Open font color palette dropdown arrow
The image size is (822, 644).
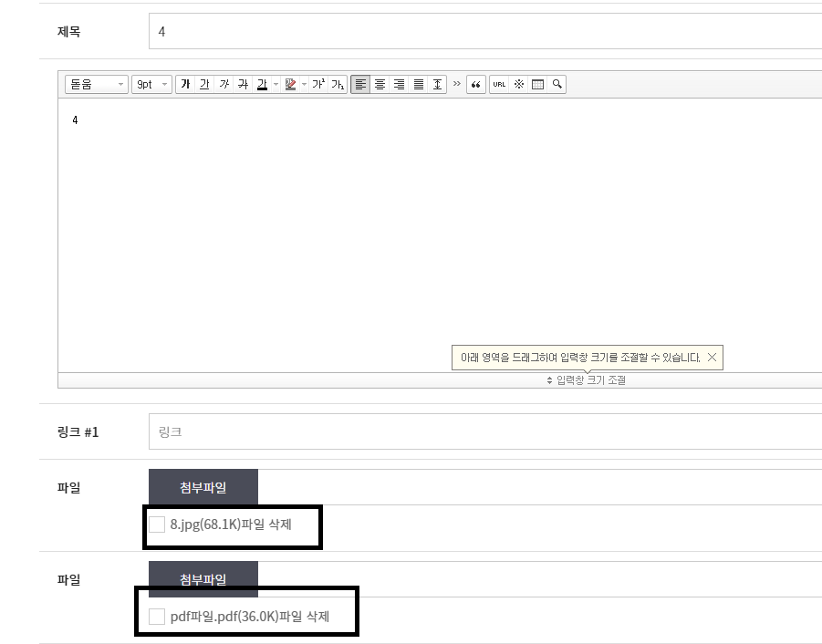(276, 84)
